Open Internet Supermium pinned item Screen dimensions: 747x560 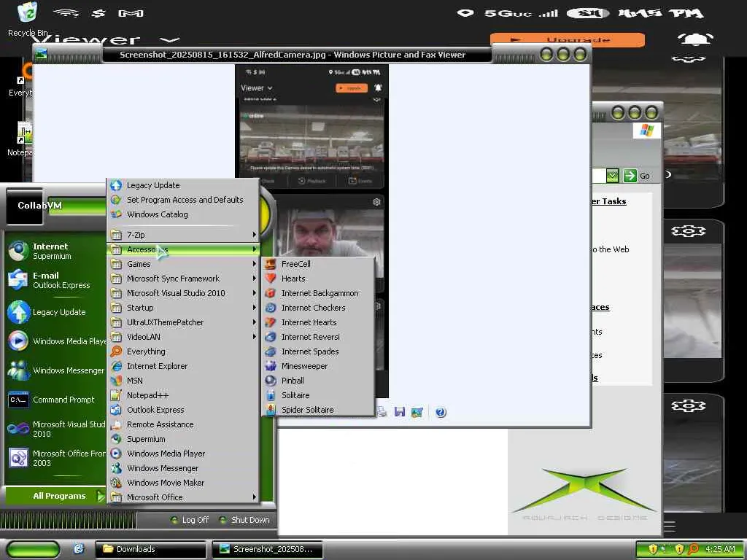(x=56, y=251)
